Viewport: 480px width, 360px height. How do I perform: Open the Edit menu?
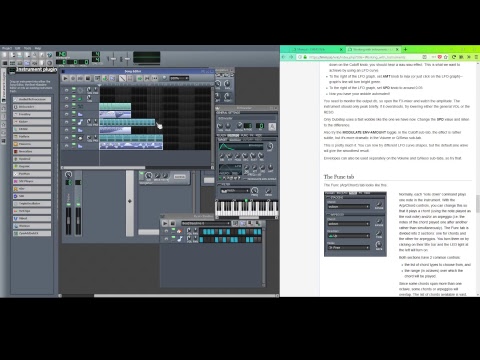pyautogui.click(x=17, y=48)
